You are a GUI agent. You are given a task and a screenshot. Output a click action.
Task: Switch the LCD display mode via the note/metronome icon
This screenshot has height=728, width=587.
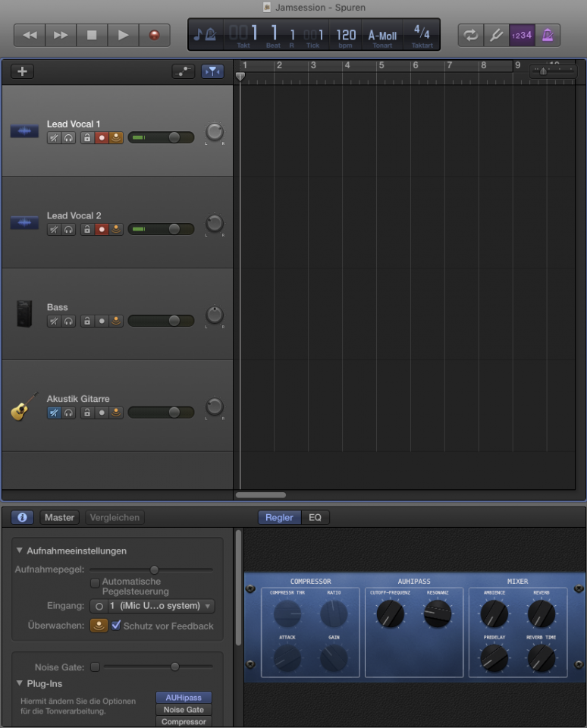[205, 35]
